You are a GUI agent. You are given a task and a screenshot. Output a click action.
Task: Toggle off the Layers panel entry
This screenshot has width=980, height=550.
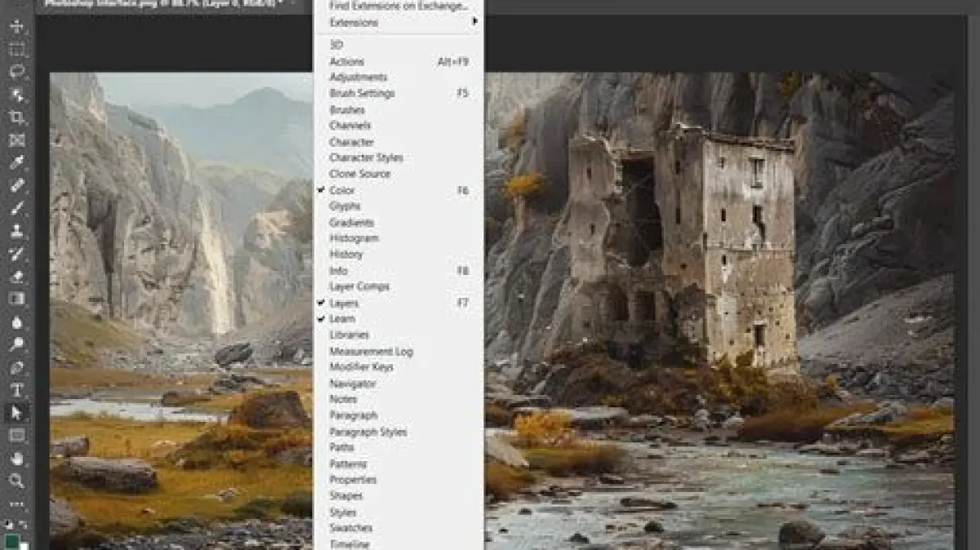[x=344, y=303]
